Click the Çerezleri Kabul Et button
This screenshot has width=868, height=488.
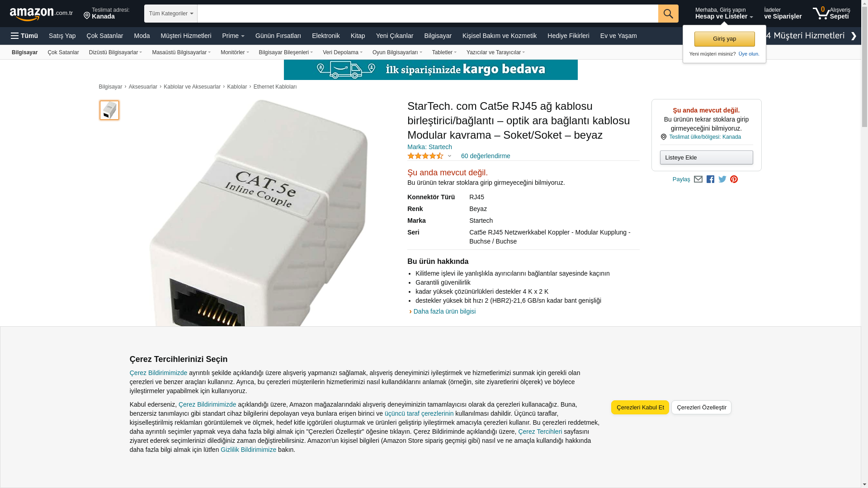point(640,408)
